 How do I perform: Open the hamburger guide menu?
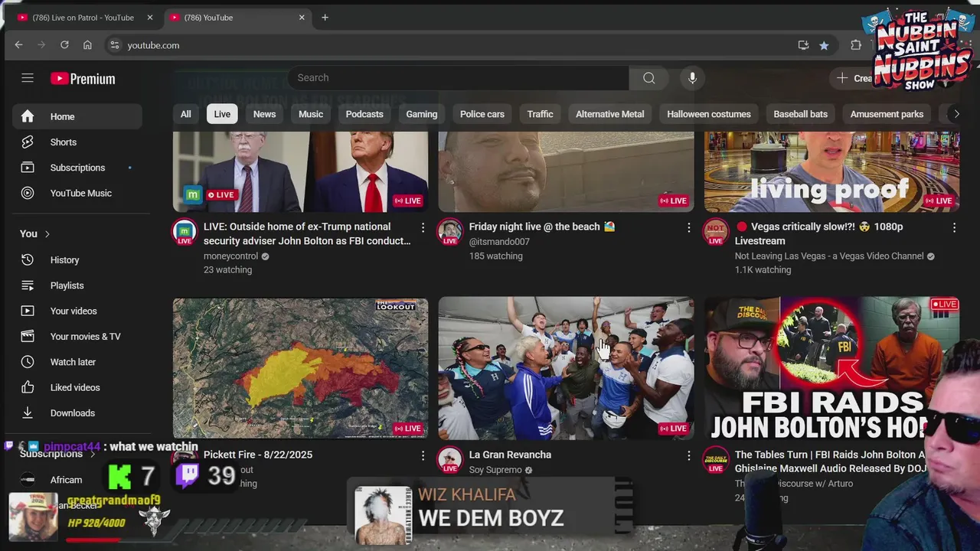click(28, 78)
